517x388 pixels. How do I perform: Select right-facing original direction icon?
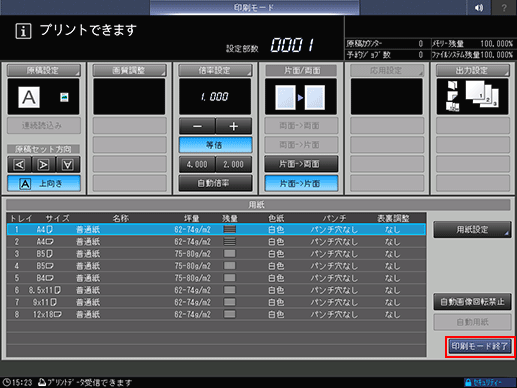[x=44, y=165]
